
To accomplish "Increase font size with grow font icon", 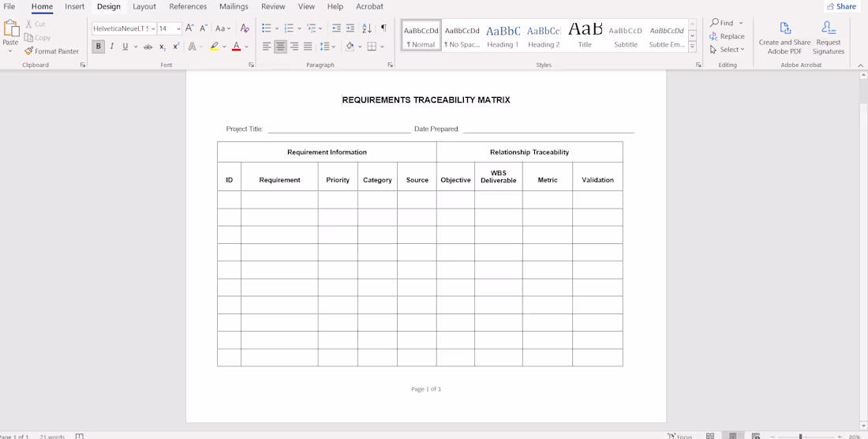I will pos(189,28).
